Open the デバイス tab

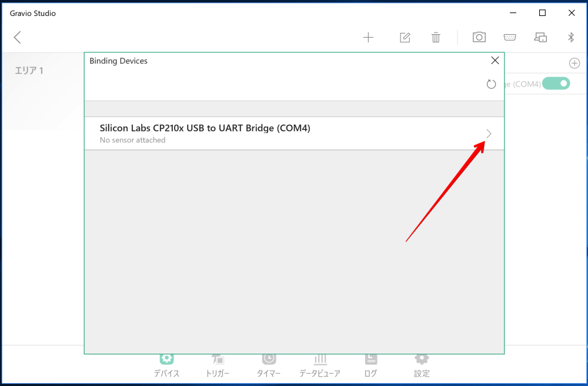166,366
